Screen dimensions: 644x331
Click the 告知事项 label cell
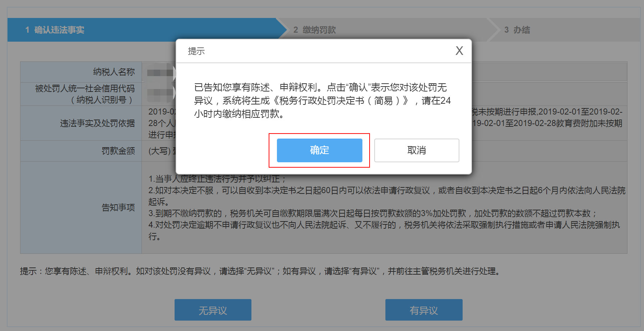pos(81,208)
